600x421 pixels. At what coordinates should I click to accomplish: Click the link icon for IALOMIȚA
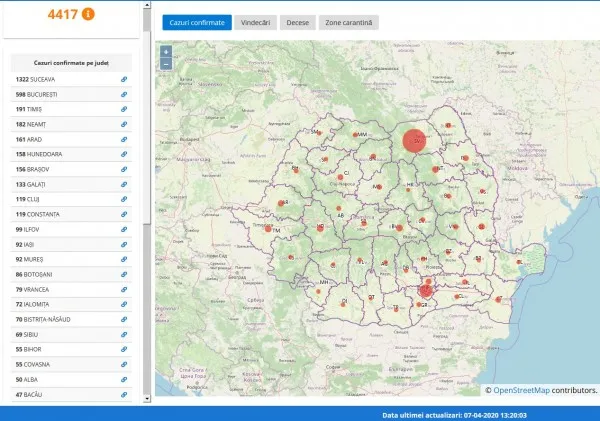pyautogui.click(x=124, y=304)
